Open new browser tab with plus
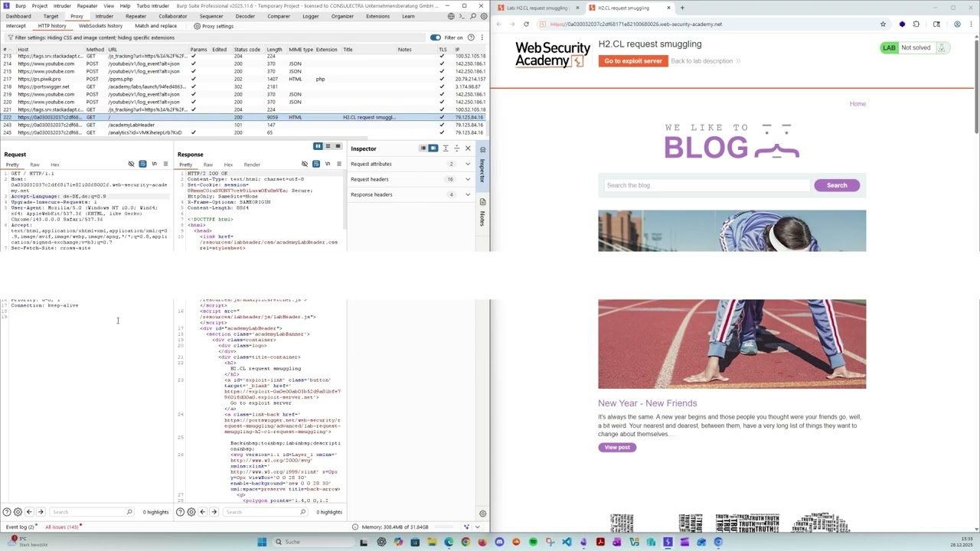The height and width of the screenshot is (551, 980). (682, 8)
